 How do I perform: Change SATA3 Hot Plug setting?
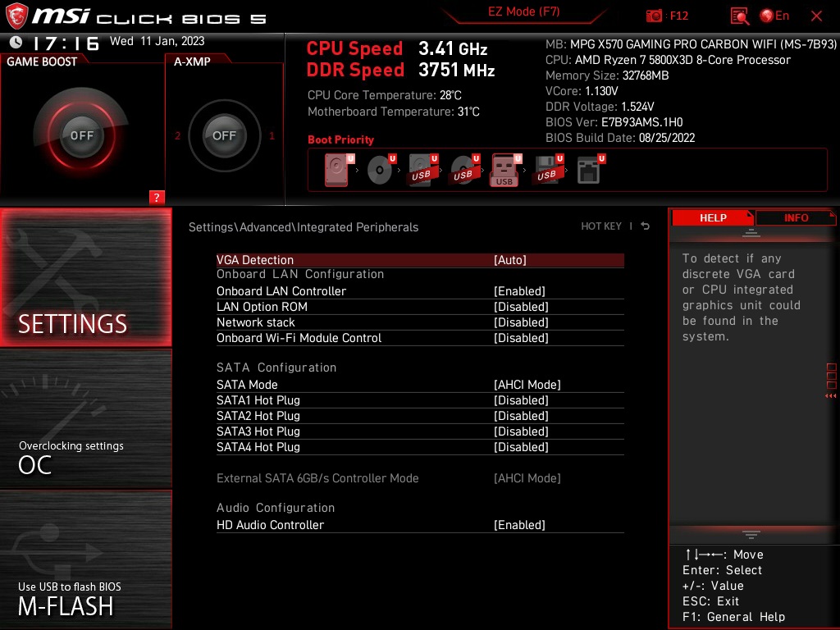coord(420,431)
